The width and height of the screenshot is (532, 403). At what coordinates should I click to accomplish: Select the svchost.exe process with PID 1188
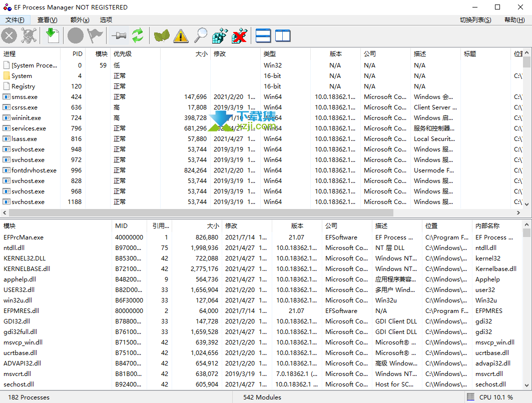pos(261,202)
